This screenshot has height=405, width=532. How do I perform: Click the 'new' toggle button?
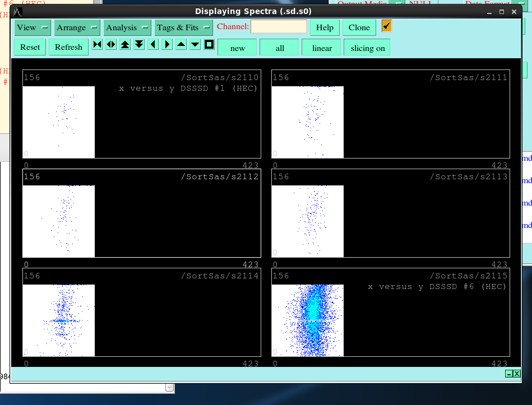click(237, 47)
